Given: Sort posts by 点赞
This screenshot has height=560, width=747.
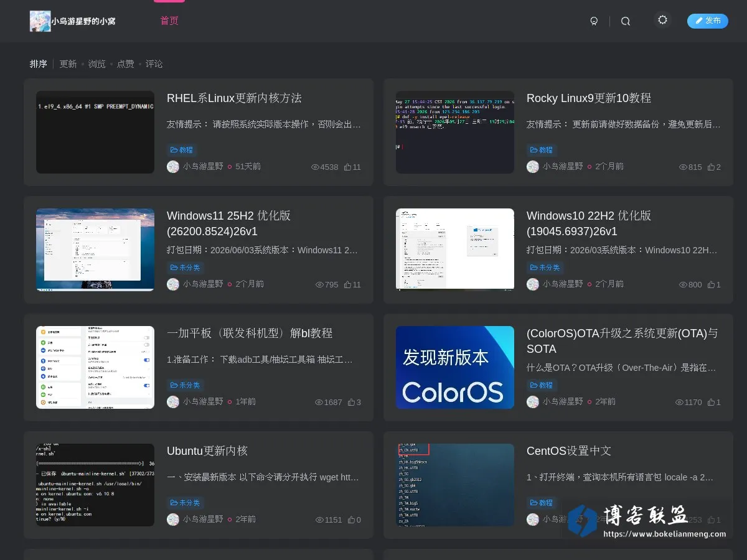Looking at the screenshot, I should coord(125,64).
